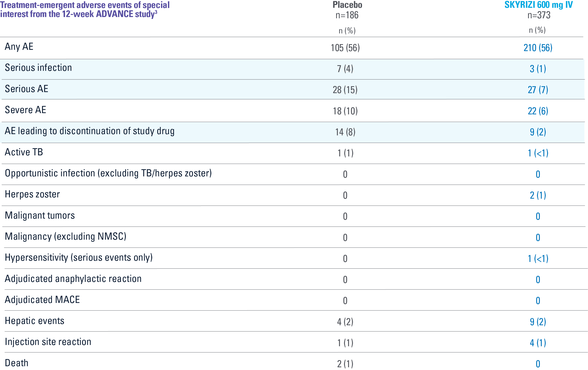The width and height of the screenshot is (588, 370).
Task: Click the n=186 sample size text
Action: pyautogui.click(x=347, y=15)
